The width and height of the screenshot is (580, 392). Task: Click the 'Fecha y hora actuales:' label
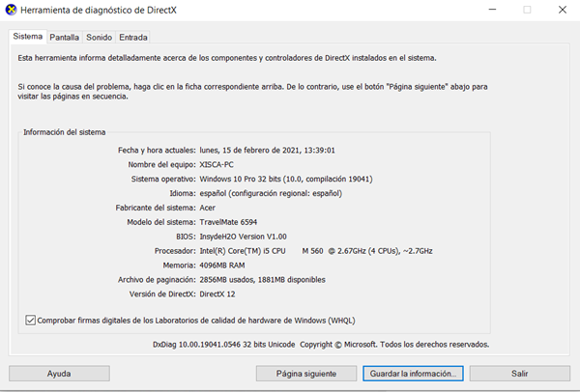point(157,151)
